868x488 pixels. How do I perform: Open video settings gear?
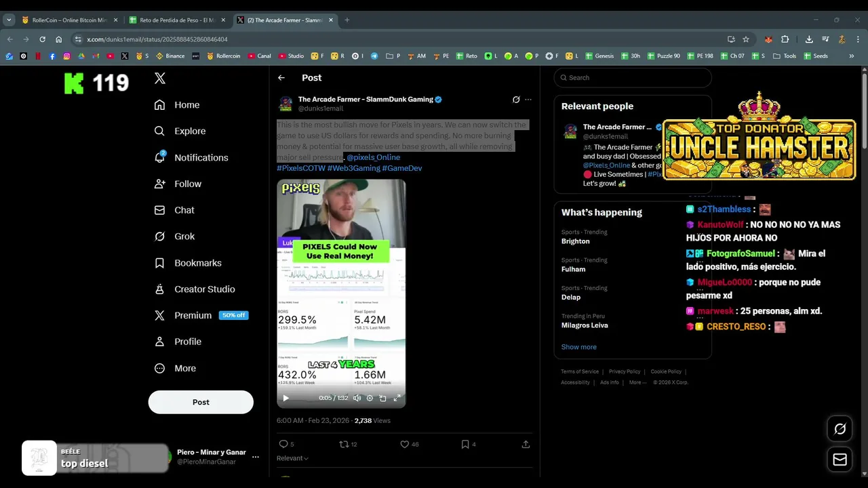tap(370, 398)
